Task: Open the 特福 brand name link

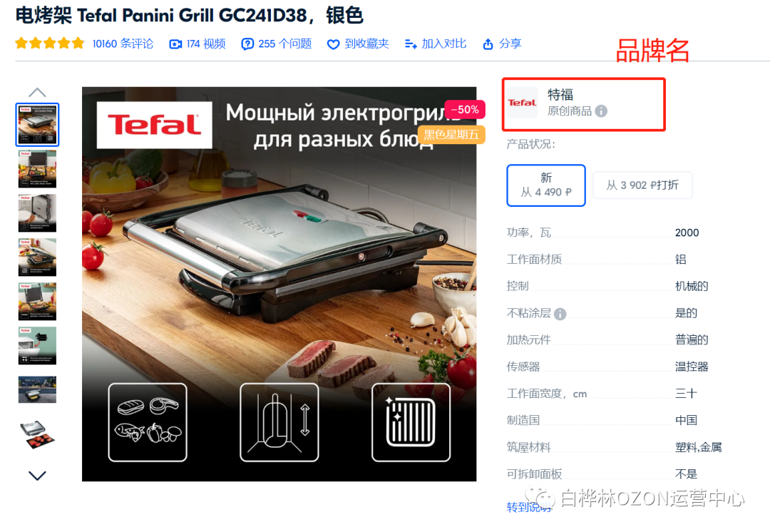Action: [560, 94]
